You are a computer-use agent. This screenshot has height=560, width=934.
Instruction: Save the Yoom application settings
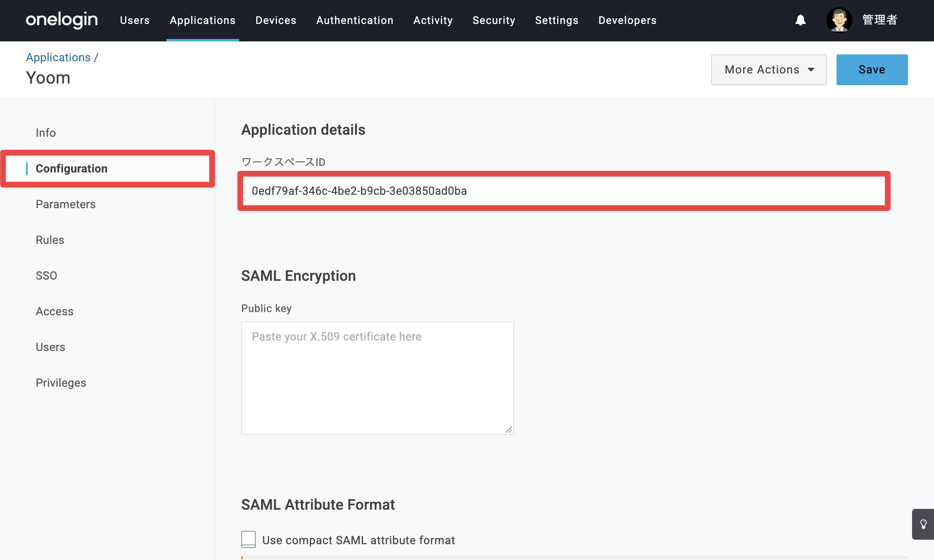872,70
